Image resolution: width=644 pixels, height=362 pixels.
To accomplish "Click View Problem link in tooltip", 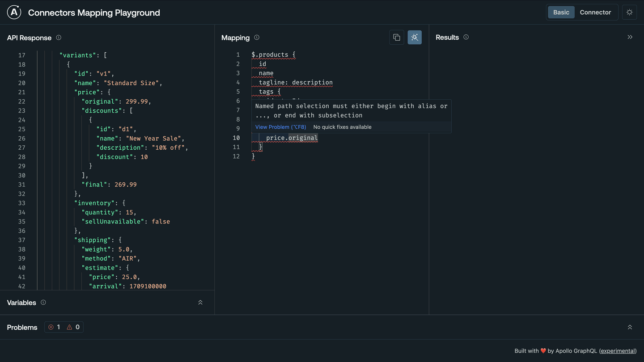I will click(280, 127).
